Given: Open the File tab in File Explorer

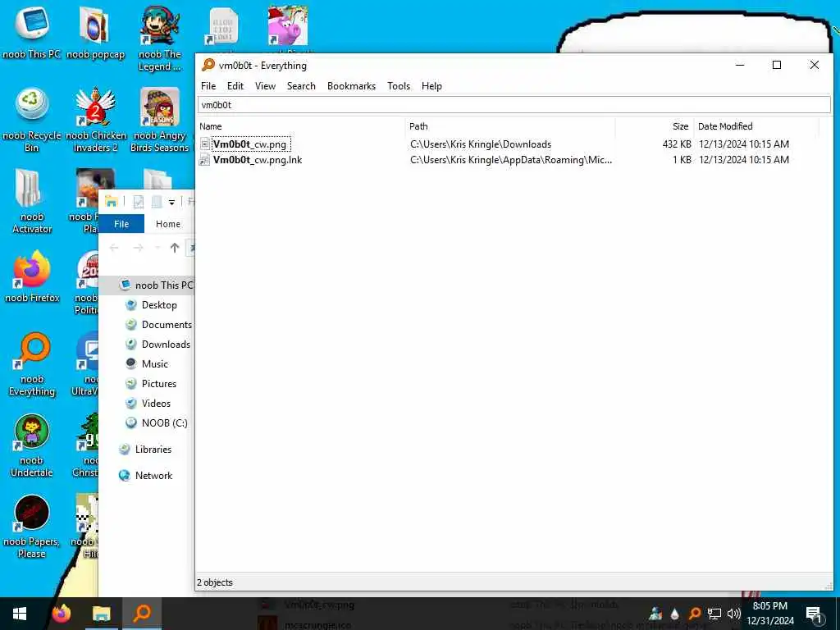Looking at the screenshot, I should tap(121, 224).
